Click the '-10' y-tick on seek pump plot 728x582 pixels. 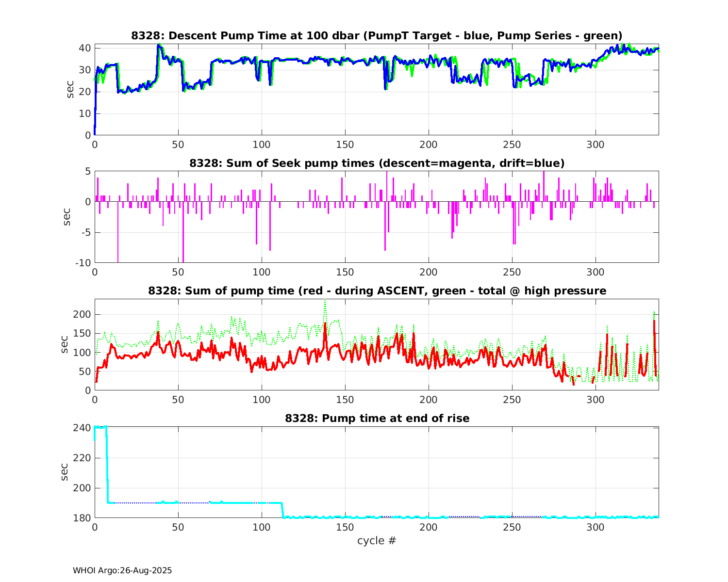pyautogui.click(x=83, y=263)
